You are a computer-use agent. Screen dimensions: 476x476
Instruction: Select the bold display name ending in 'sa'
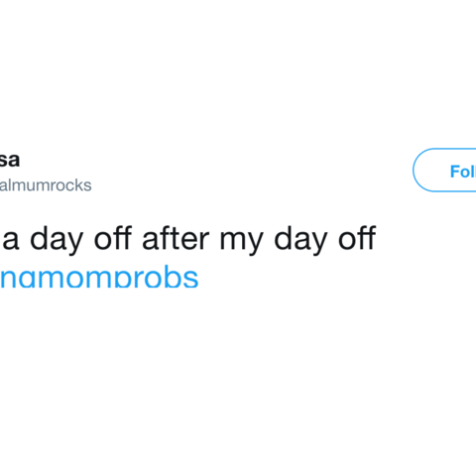point(10,160)
